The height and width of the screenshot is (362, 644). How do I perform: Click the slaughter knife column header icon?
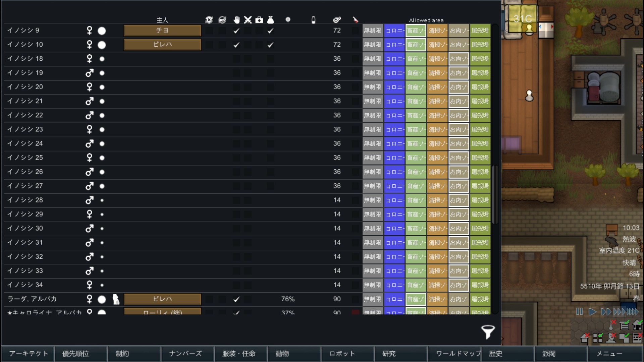[355, 20]
